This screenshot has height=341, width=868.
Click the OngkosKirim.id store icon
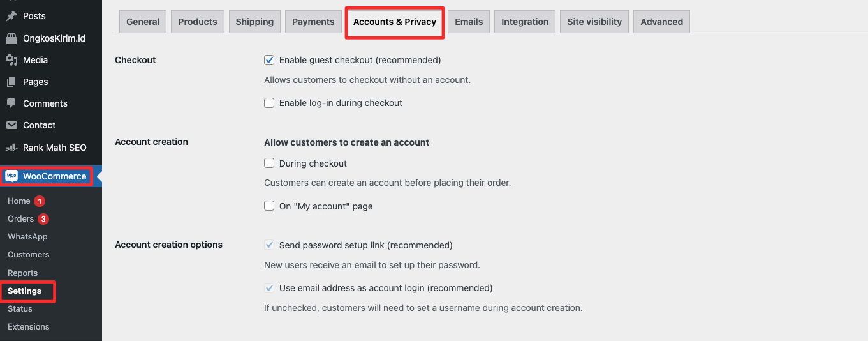click(11, 38)
